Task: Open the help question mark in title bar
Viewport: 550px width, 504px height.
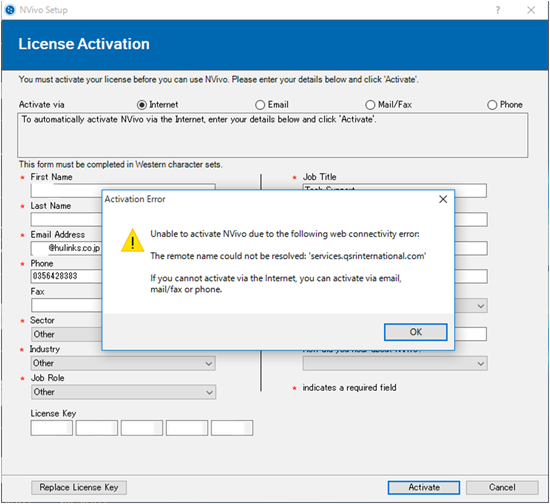Action: tap(497, 10)
